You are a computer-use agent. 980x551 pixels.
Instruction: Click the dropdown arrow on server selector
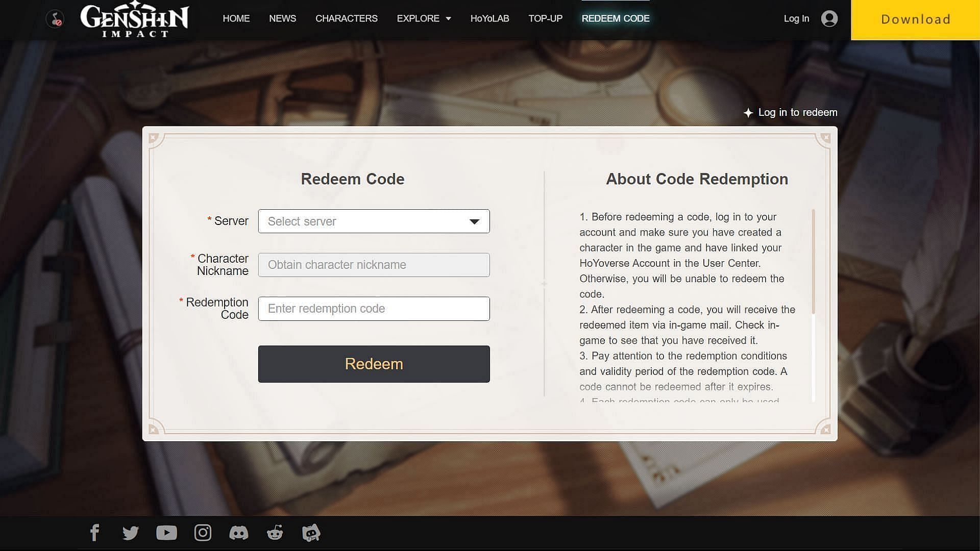476,221
